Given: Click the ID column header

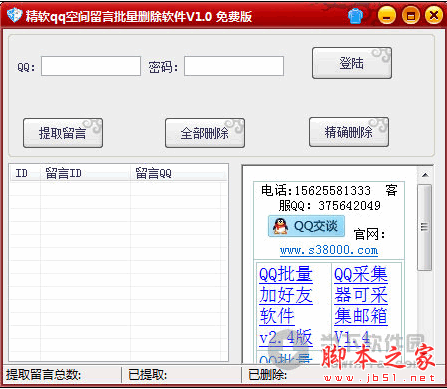Looking at the screenshot, I should pyautogui.click(x=25, y=173).
